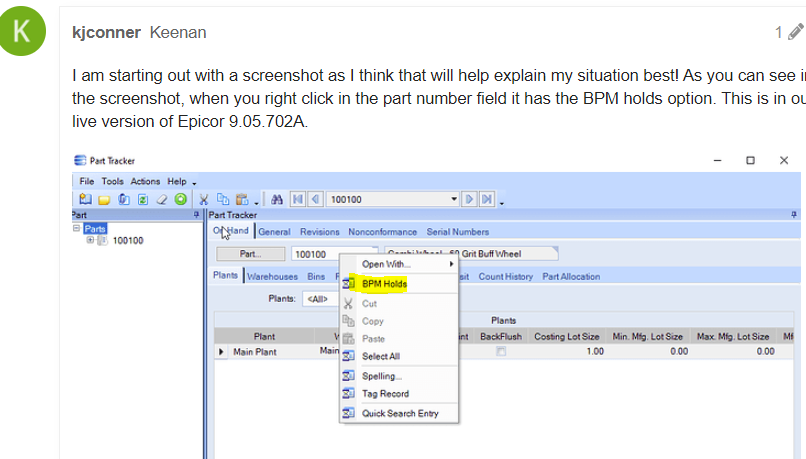Choose Tag Record in context menu

[x=386, y=394]
